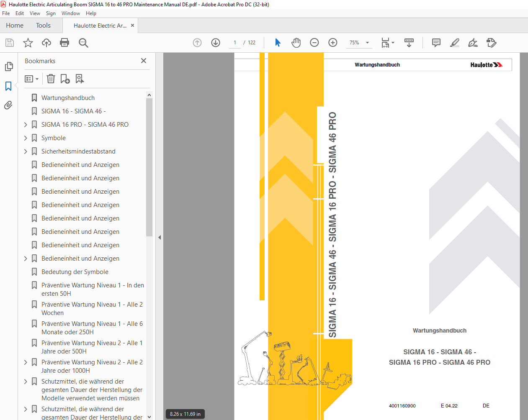Collapse the navigation pane with side arrow

coord(160,237)
